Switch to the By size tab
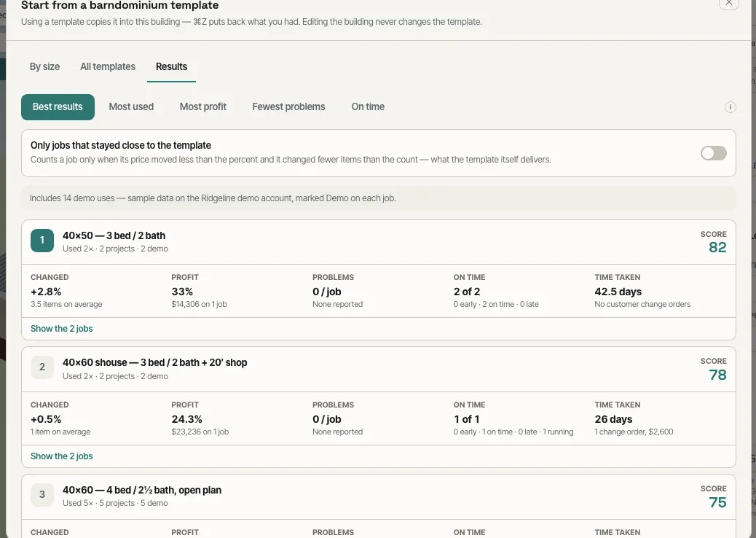The image size is (756, 538). click(45, 66)
